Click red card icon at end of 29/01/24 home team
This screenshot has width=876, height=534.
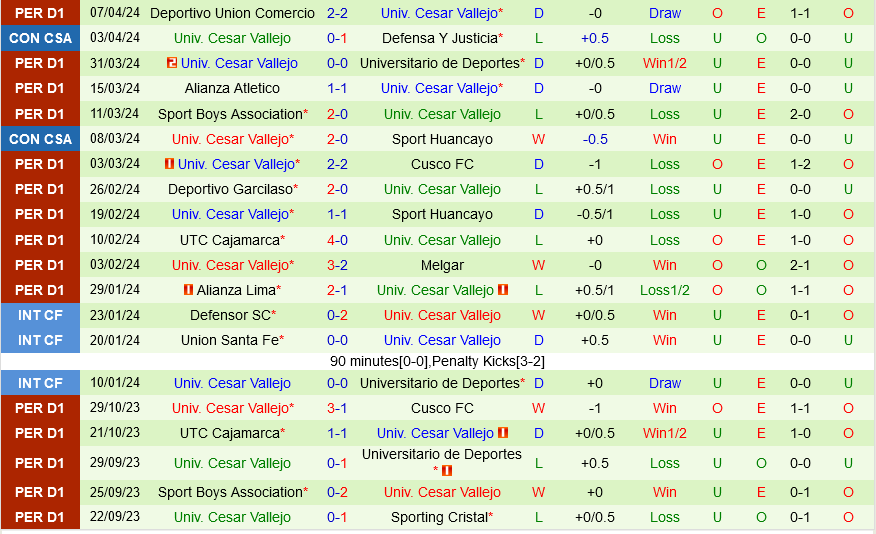(x=503, y=290)
